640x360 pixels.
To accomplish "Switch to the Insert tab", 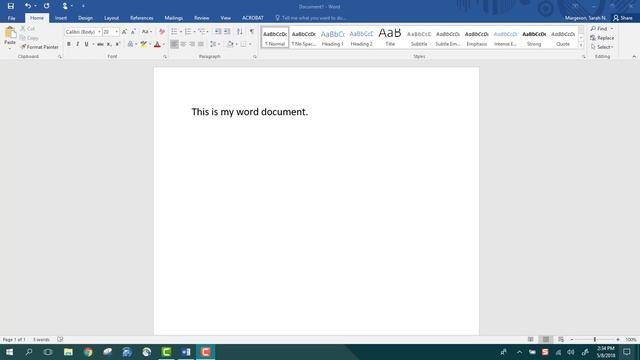I will pos(61,18).
